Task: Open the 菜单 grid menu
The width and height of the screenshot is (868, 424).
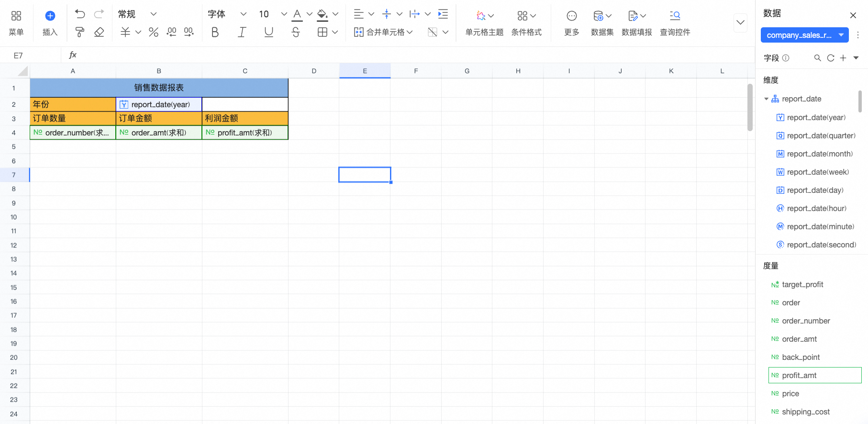Action: (x=16, y=23)
